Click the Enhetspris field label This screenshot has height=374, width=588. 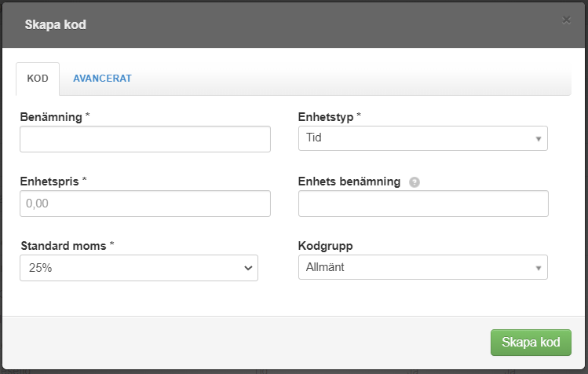[53, 181]
